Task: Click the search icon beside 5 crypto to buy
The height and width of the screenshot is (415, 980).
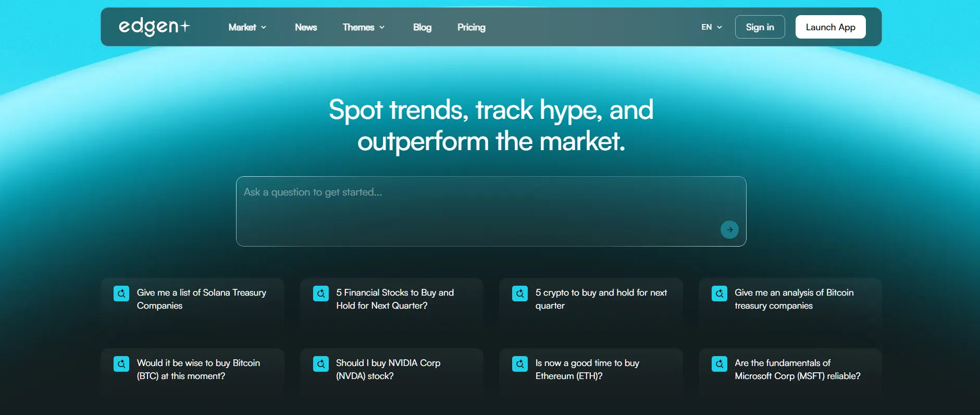Action: pyautogui.click(x=520, y=294)
